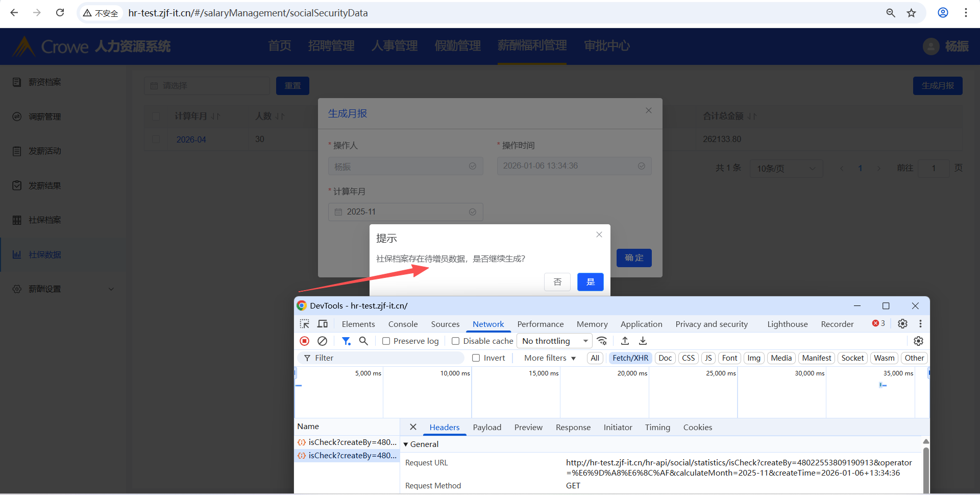
Task: Check the Disable cache option
Action: click(x=456, y=341)
